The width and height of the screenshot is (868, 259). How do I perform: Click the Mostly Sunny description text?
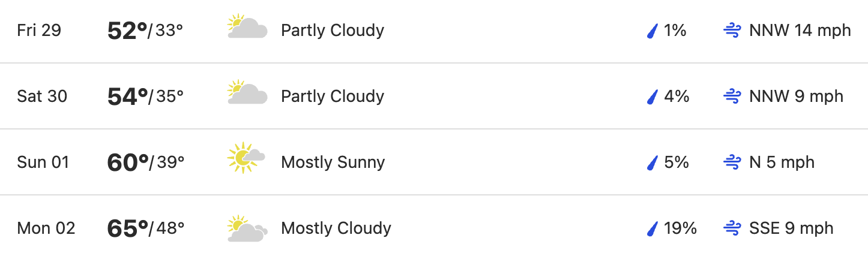click(x=333, y=162)
